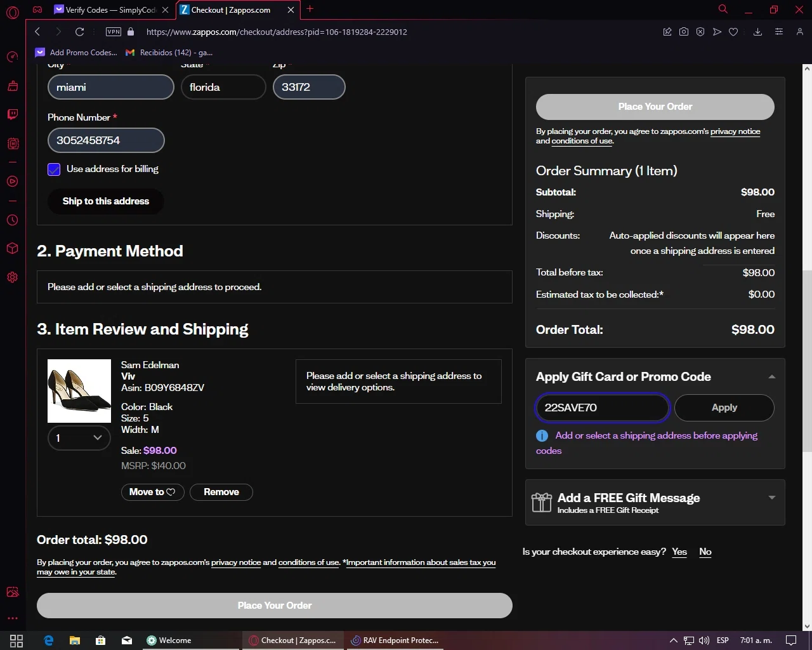Open Recibidos Gmail bookmark
This screenshot has width=812, height=650.
169,53
